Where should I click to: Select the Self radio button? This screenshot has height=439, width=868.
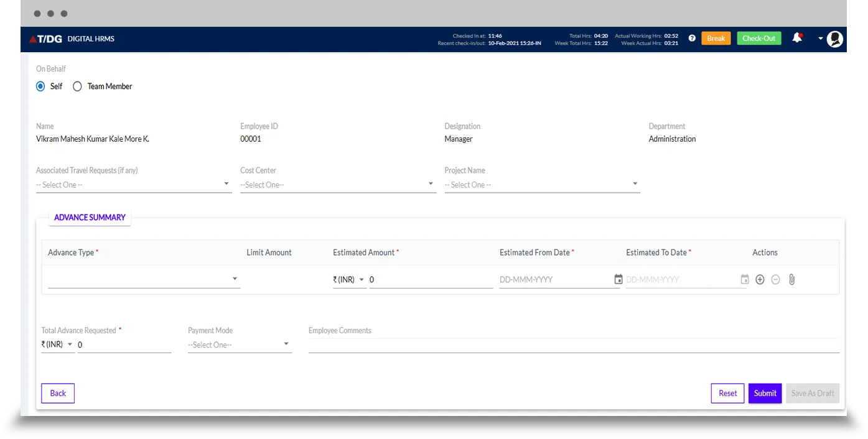tap(40, 86)
